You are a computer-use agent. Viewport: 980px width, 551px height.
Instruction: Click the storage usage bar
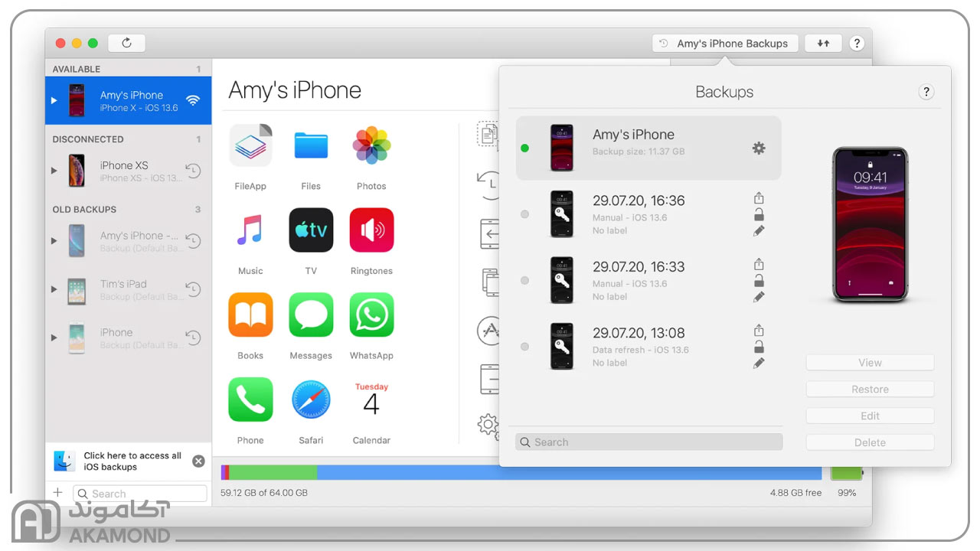pos(521,472)
